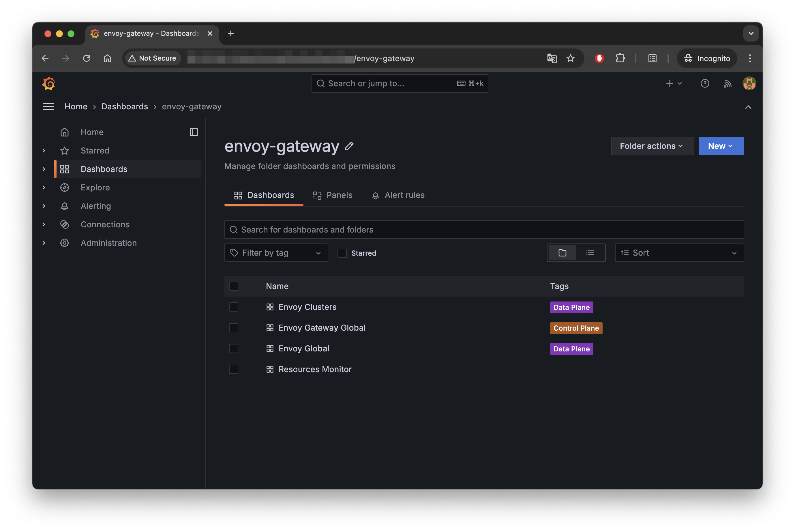Image resolution: width=795 pixels, height=532 pixels.
Task: Open the user avatar profile menu
Action: [749, 83]
